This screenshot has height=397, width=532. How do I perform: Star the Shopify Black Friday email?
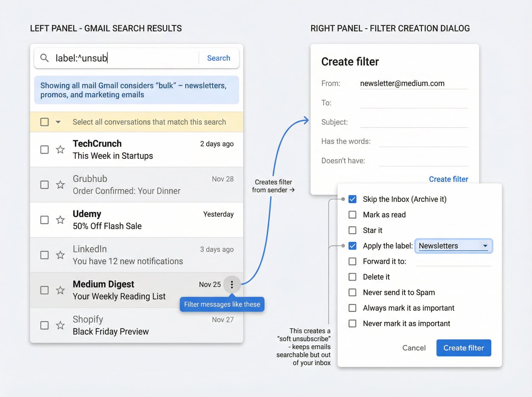[60, 325]
